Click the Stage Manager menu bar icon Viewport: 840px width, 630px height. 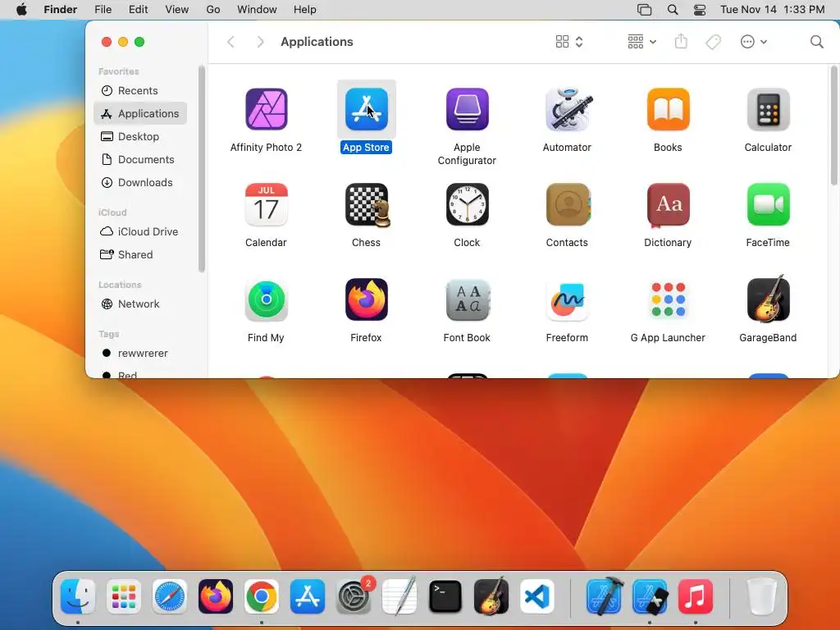645,10
